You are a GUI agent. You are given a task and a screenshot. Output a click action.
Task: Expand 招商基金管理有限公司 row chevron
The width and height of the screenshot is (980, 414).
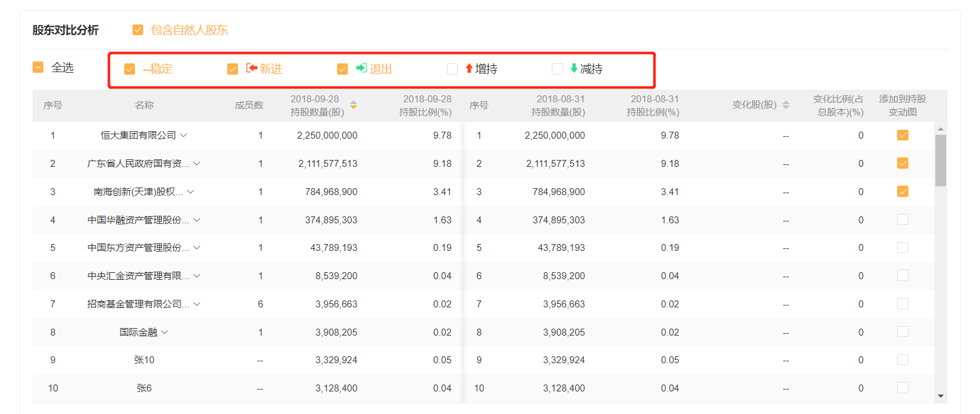197,304
